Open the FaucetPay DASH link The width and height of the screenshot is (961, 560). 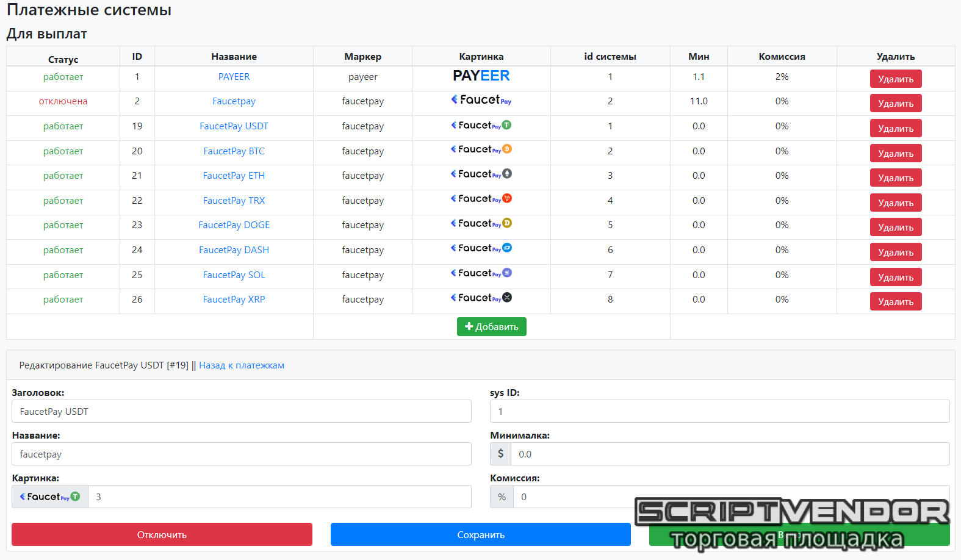click(x=234, y=250)
